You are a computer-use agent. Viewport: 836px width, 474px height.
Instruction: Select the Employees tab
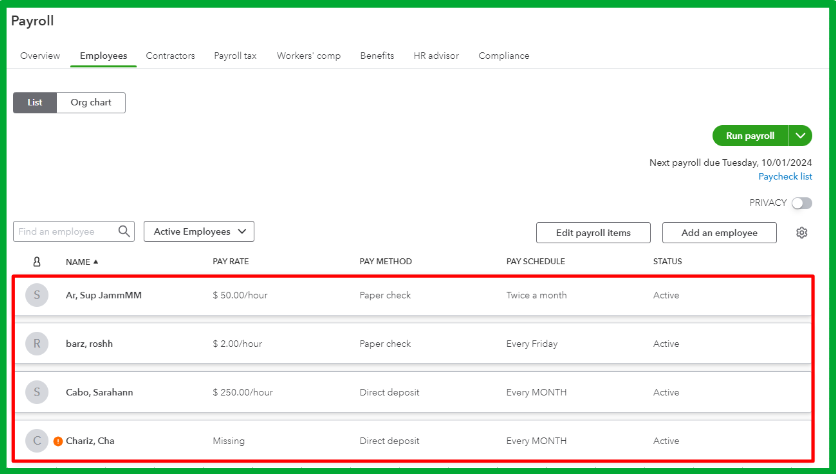(103, 55)
